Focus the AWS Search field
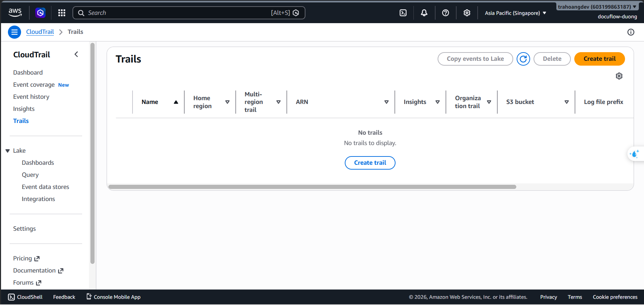 click(x=189, y=13)
